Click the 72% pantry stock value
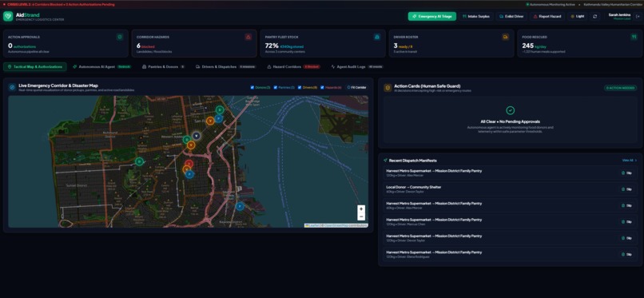644x298 pixels. 272,46
